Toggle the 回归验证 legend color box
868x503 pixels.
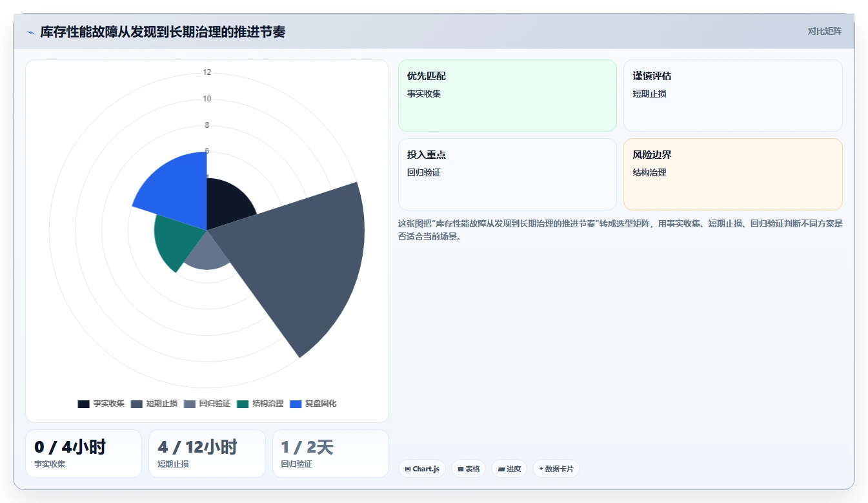[190, 404]
